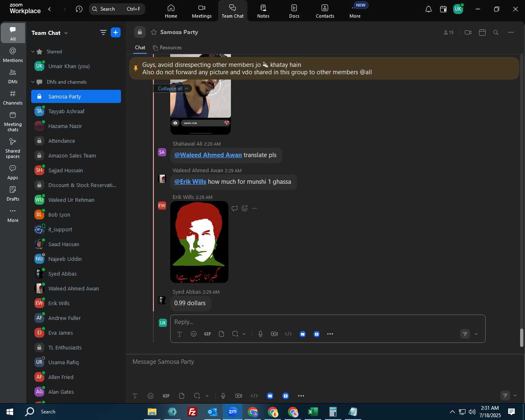Open main composer send options dropdown

pyautogui.click(x=515, y=395)
